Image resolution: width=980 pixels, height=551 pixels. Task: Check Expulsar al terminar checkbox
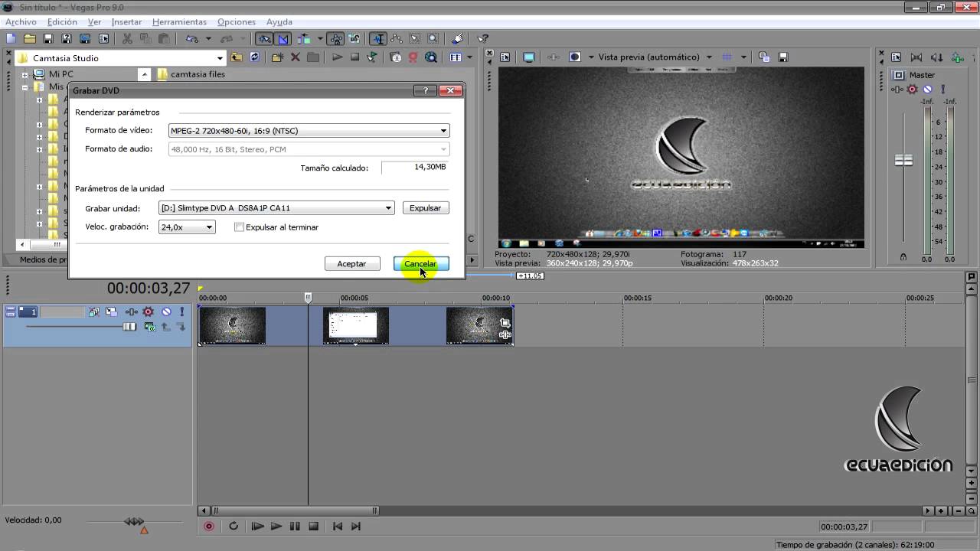pyautogui.click(x=239, y=227)
